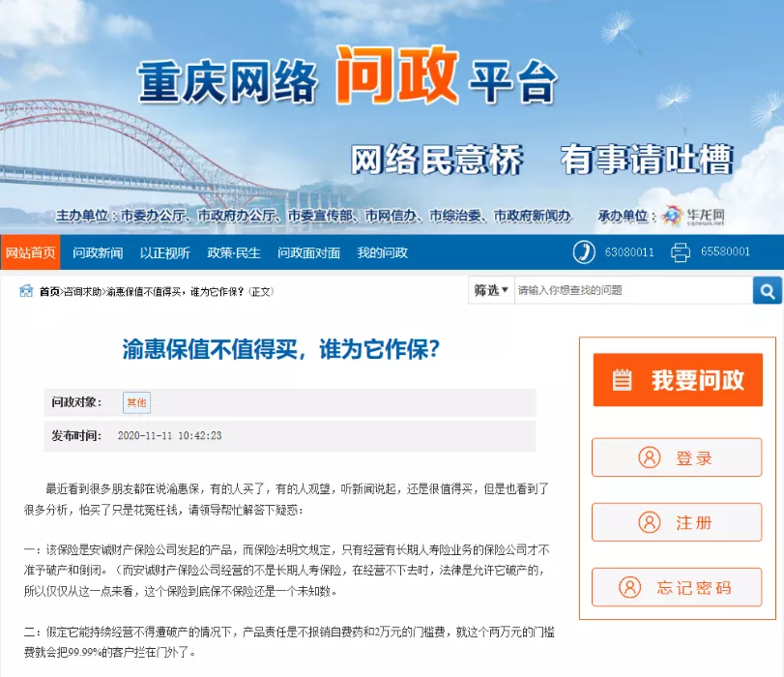Viewport: 784px width, 677px height.
Task: Click the user icon on 注册 button
Action: pos(650,522)
